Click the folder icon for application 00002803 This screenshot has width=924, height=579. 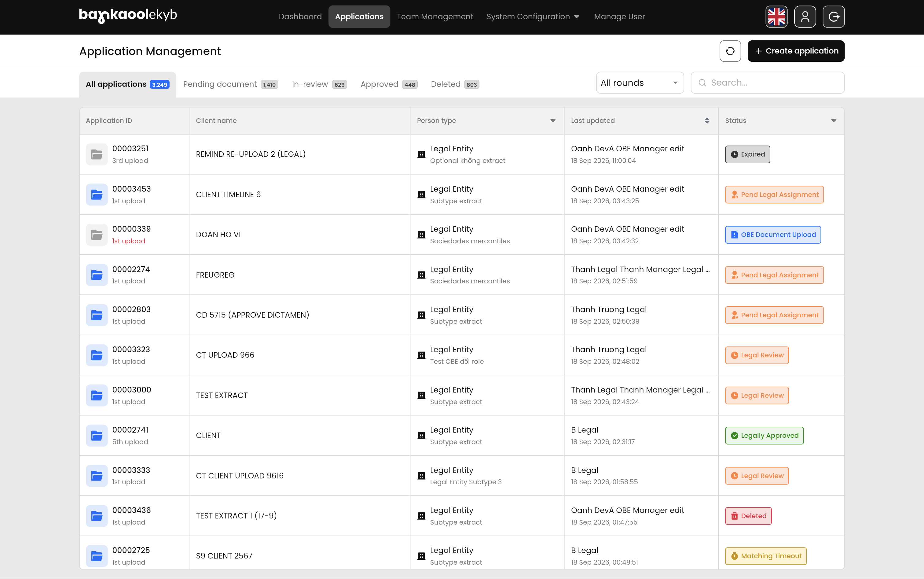tap(97, 315)
